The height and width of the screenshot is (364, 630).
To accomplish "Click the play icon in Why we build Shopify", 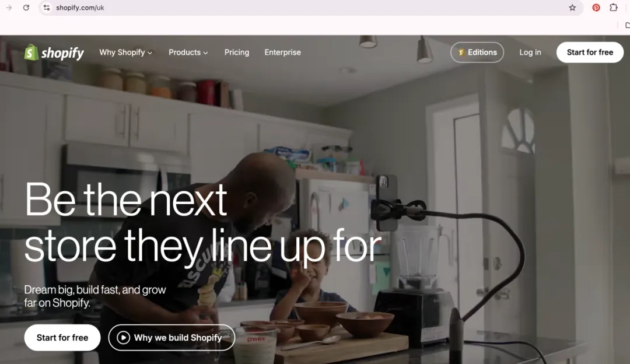I will 123,338.
